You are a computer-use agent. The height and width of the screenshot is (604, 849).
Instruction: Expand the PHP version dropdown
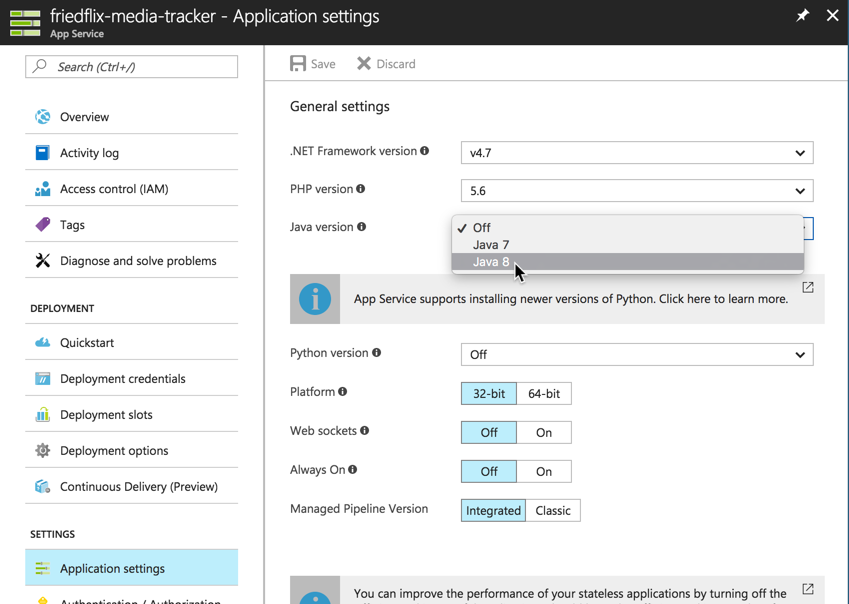[x=637, y=191]
